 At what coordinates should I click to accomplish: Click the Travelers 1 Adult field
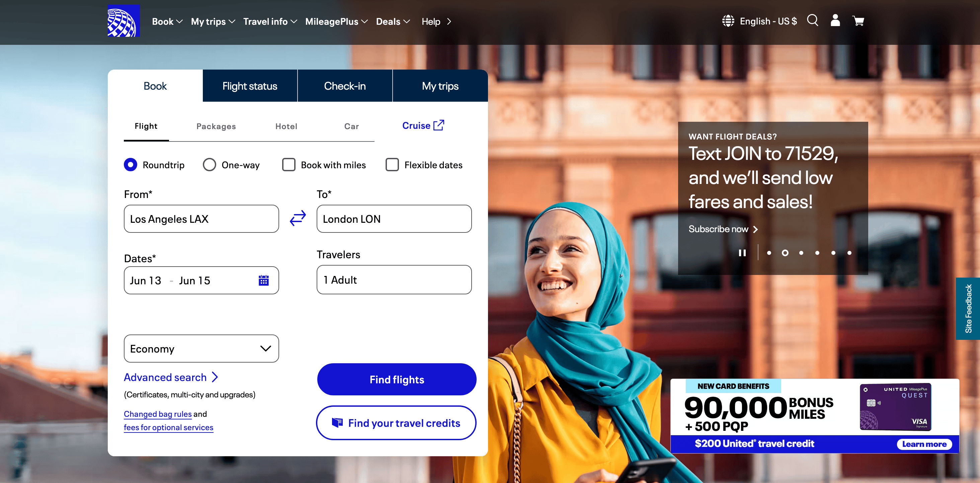tap(394, 280)
